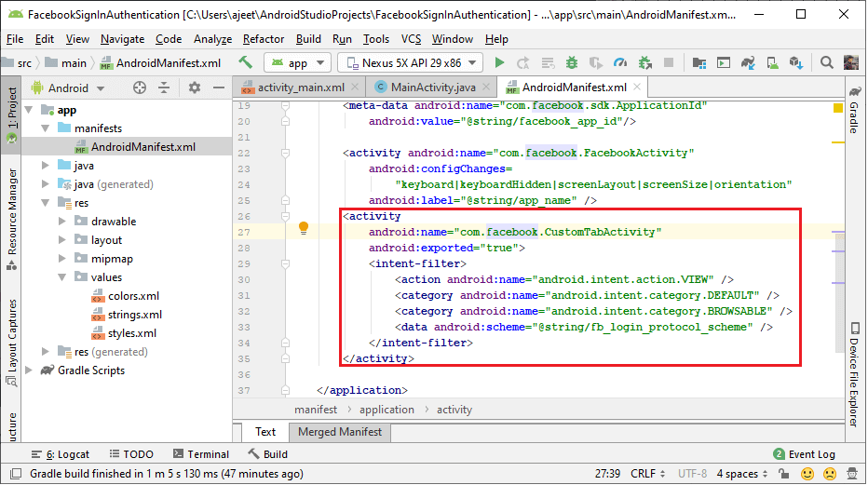
Task: Switch to activity_main.xml editor tab
Action: coord(301,88)
